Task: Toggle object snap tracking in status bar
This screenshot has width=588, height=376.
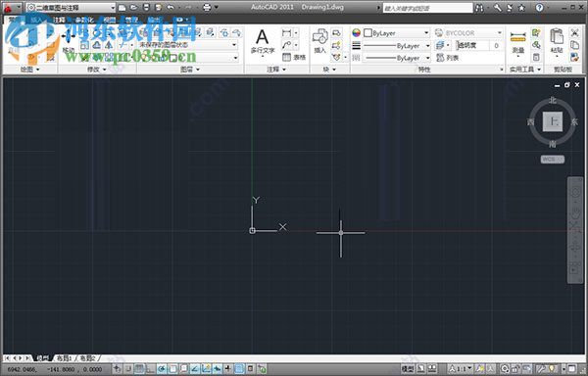Action: pyautogui.click(x=195, y=369)
